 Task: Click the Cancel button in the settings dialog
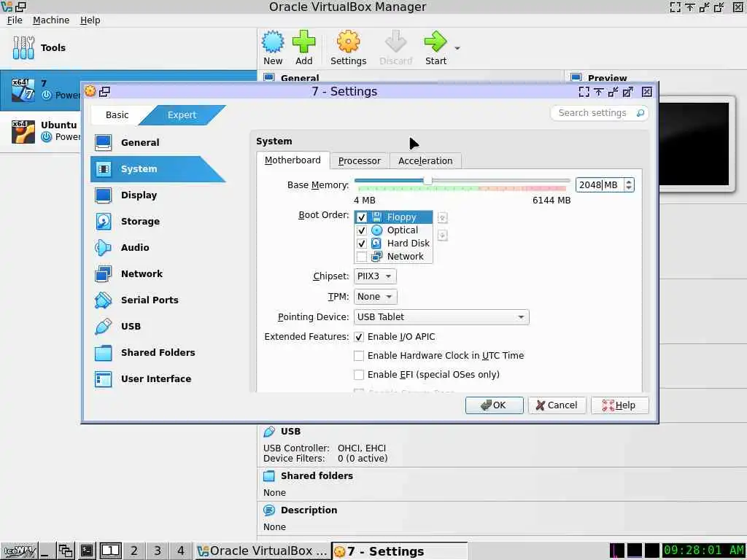(x=557, y=405)
